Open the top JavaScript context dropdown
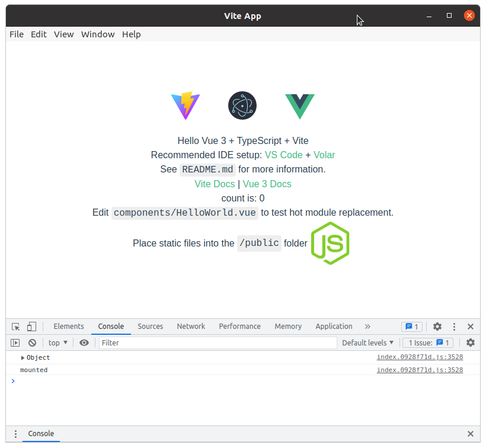486x448 pixels. (58, 343)
